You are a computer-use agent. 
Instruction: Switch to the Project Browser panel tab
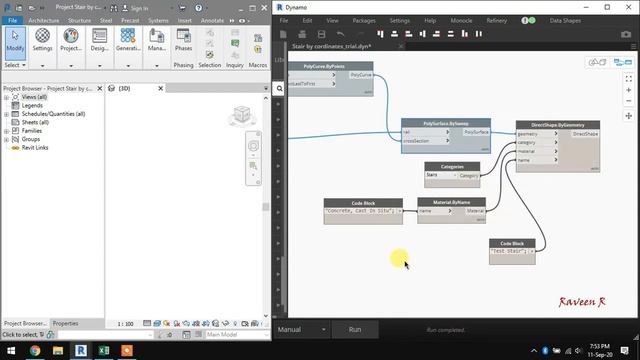click(25, 323)
